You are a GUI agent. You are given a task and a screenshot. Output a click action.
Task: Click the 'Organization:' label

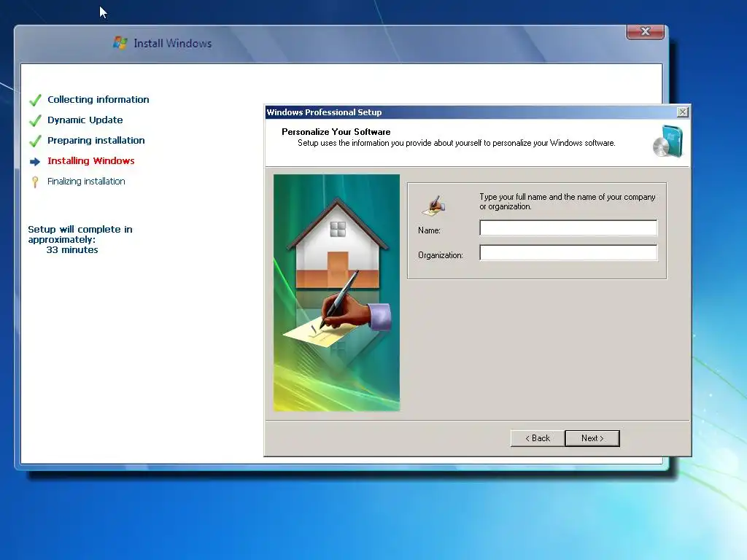click(x=440, y=255)
